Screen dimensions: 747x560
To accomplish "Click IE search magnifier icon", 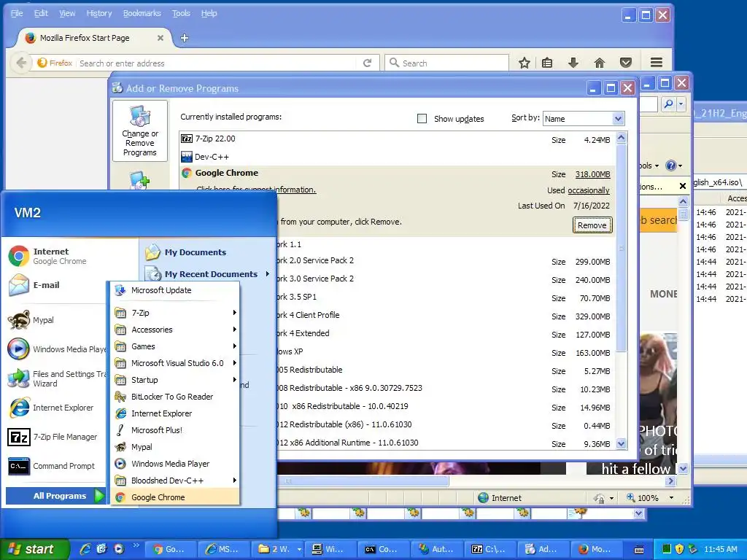I will tap(668, 104).
